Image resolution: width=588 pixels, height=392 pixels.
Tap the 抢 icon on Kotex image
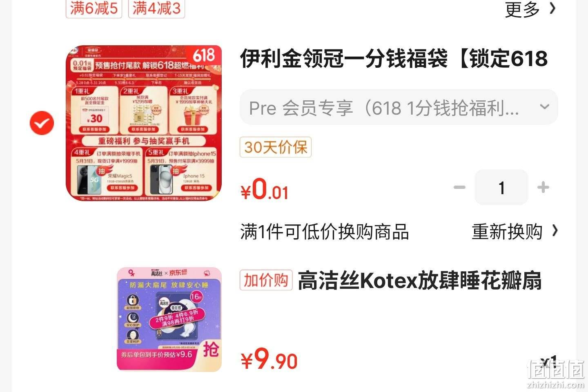(x=211, y=350)
